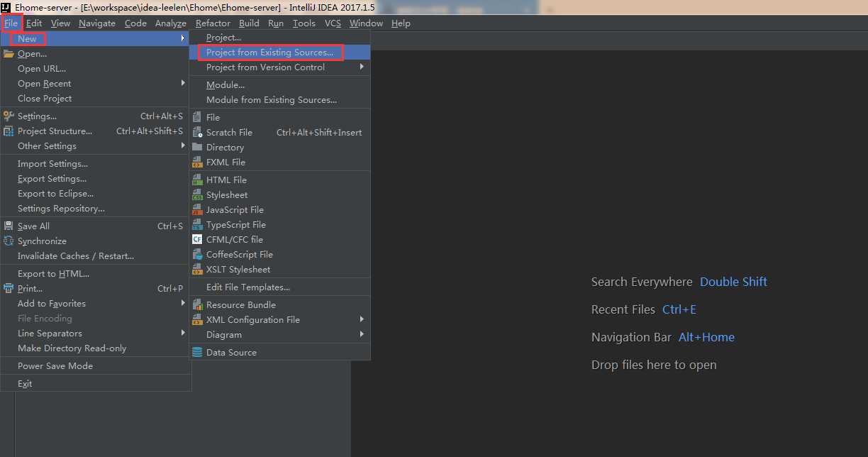Click the XML Configuration File icon

(x=197, y=320)
